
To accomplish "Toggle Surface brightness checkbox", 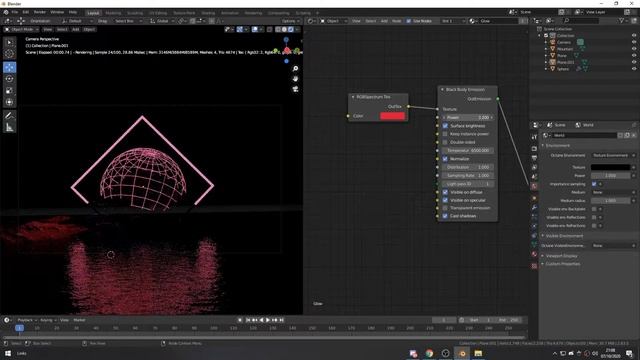I will coord(445,126).
